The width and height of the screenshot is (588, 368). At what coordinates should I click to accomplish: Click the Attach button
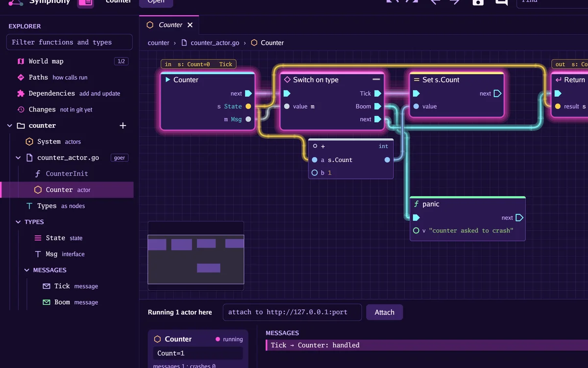point(385,312)
